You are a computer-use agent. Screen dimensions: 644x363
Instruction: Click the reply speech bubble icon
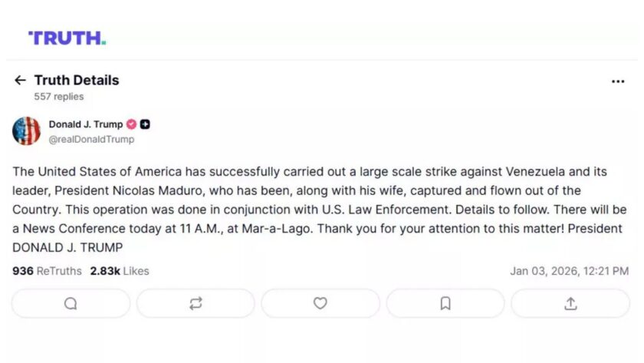pyautogui.click(x=71, y=303)
